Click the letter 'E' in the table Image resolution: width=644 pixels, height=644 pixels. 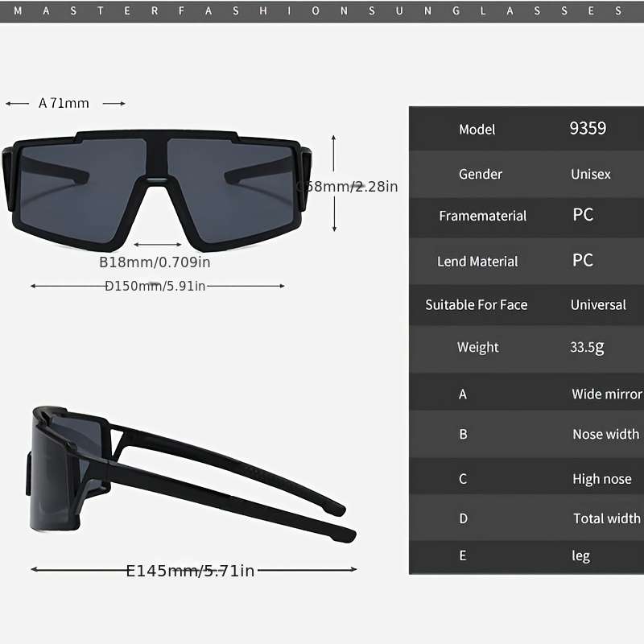tap(463, 556)
